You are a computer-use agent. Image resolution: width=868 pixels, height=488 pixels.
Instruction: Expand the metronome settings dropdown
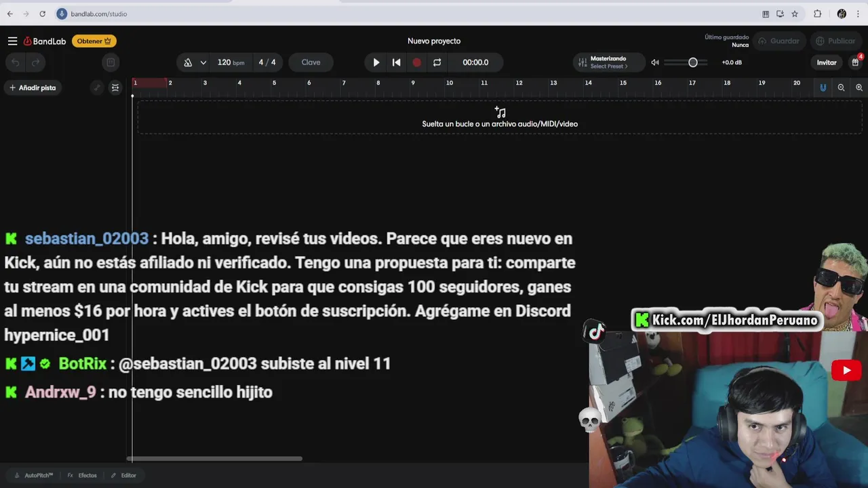click(203, 62)
